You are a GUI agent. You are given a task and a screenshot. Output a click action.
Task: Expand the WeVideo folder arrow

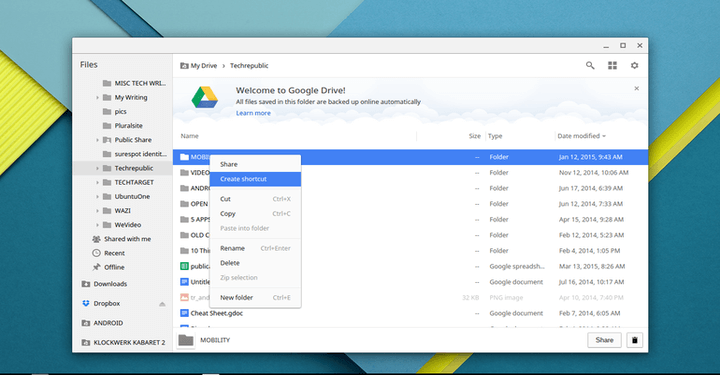pos(97,225)
